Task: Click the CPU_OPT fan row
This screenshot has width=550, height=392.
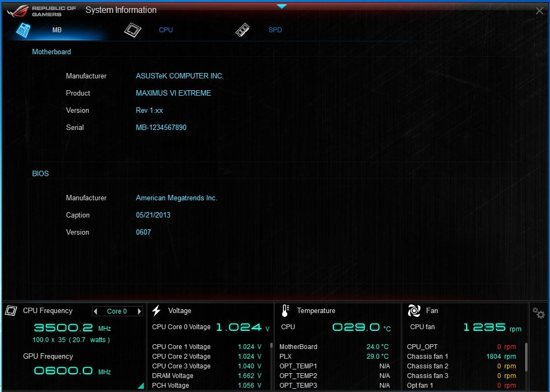Action: click(461, 347)
